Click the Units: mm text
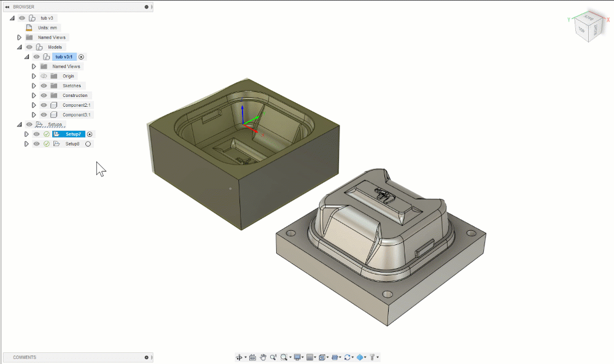 click(x=47, y=28)
